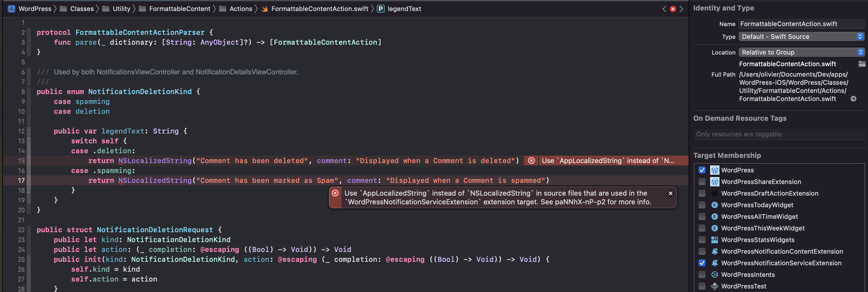The height and width of the screenshot is (292, 868).
Task: Click "Comment has been marked as Spam" string
Action: click(x=267, y=181)
